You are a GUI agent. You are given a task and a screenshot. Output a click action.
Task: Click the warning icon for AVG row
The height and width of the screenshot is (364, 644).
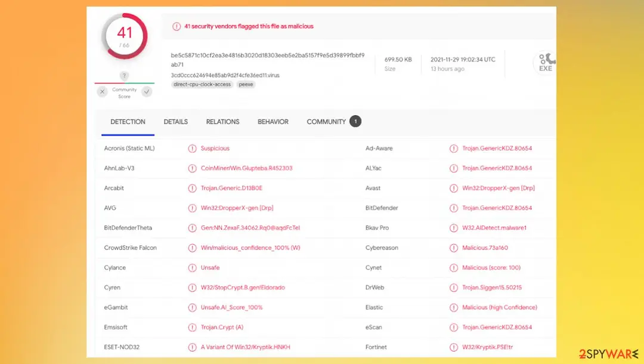192,208
